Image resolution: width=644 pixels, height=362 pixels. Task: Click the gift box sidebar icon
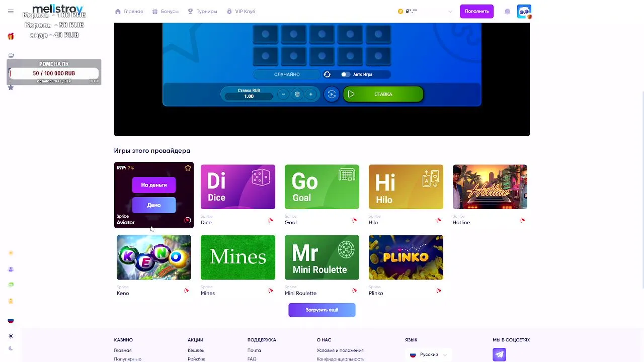click(x=11, y=36)
